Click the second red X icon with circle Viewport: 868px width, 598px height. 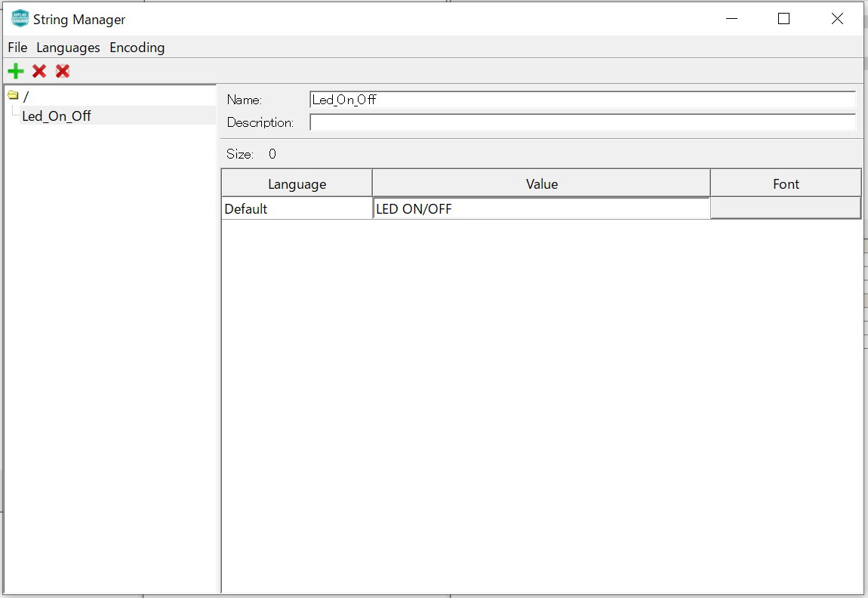click(x=63, y=71)
